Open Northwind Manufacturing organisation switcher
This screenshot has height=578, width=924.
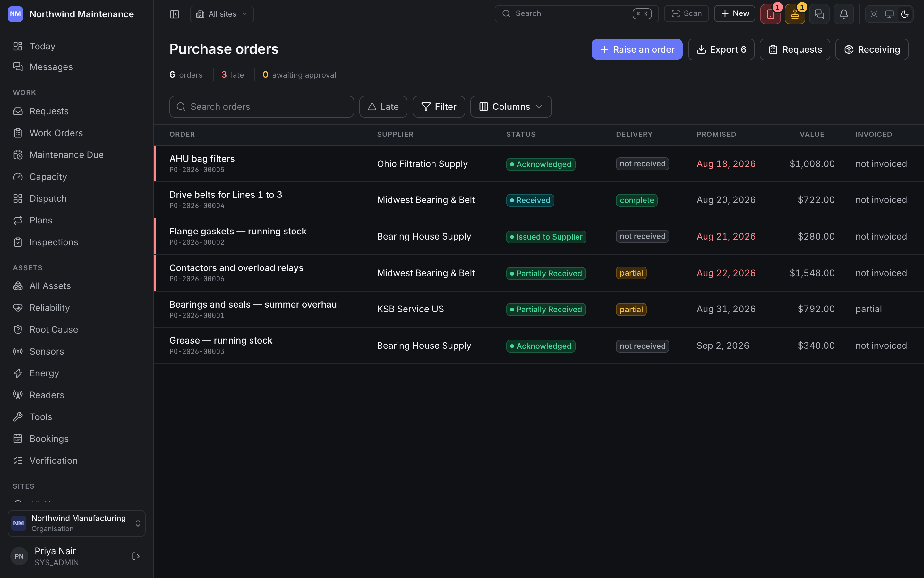click(x=77, y=523)
